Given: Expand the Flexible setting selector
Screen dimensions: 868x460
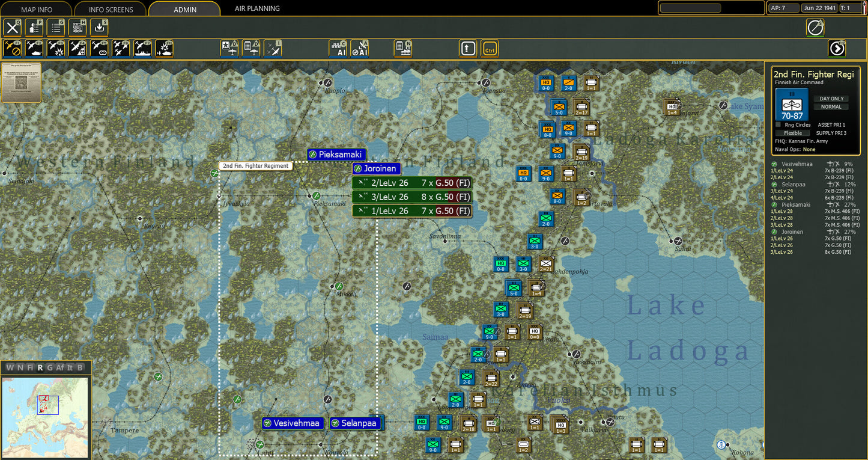Looking at the screenshot, I should click(x=792, y=133).
